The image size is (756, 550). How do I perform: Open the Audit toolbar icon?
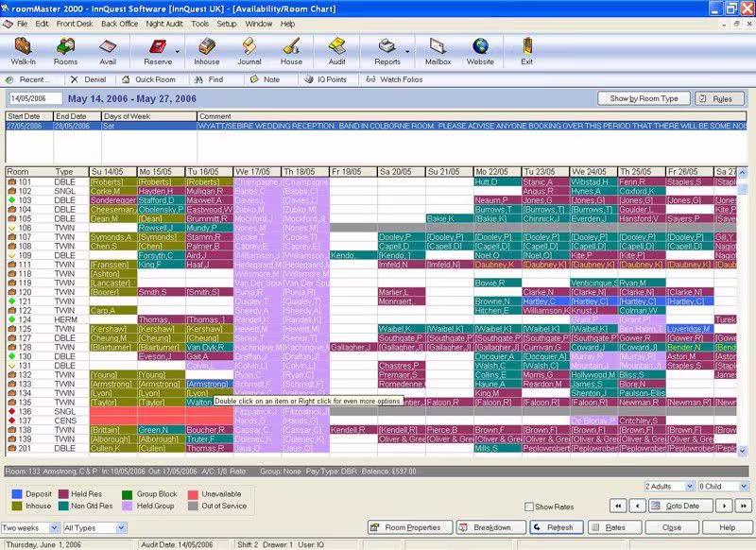(x=337, y=51)
